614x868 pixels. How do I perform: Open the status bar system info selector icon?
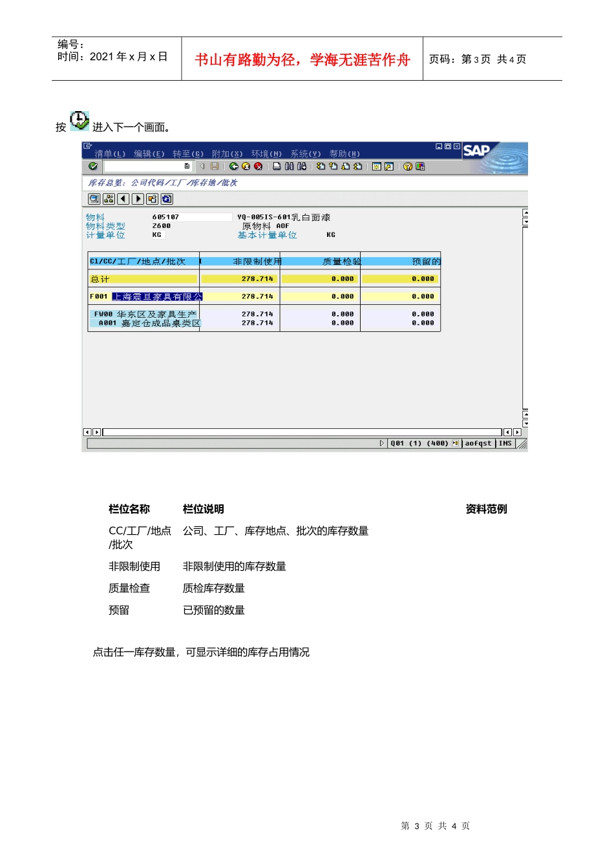point(456,444)
